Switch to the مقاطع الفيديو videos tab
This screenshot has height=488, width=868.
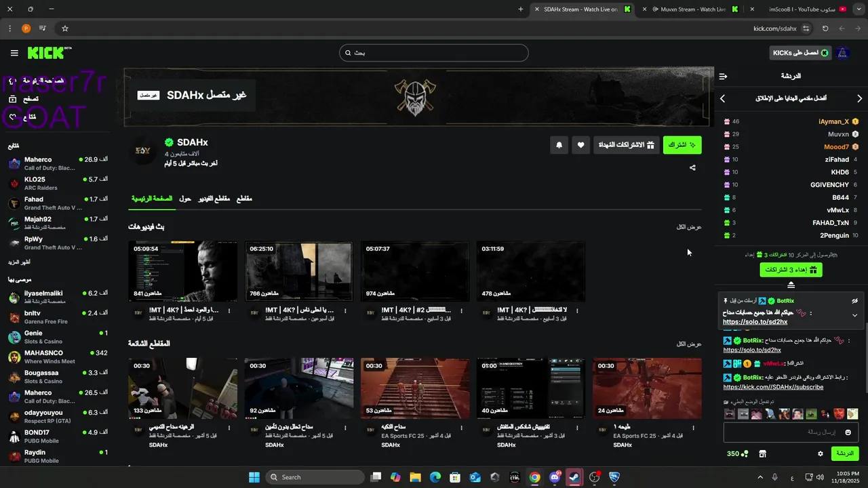(214, 199)
